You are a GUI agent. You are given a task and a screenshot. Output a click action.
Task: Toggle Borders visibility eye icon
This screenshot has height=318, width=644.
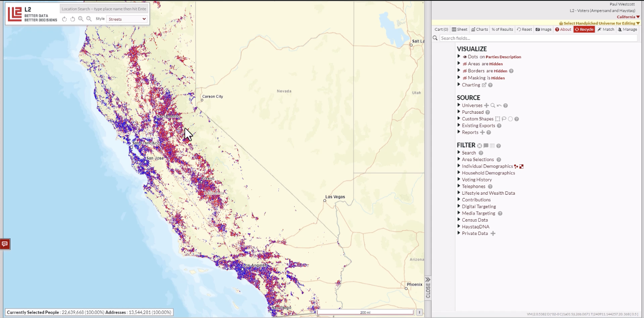pos(465,71)
